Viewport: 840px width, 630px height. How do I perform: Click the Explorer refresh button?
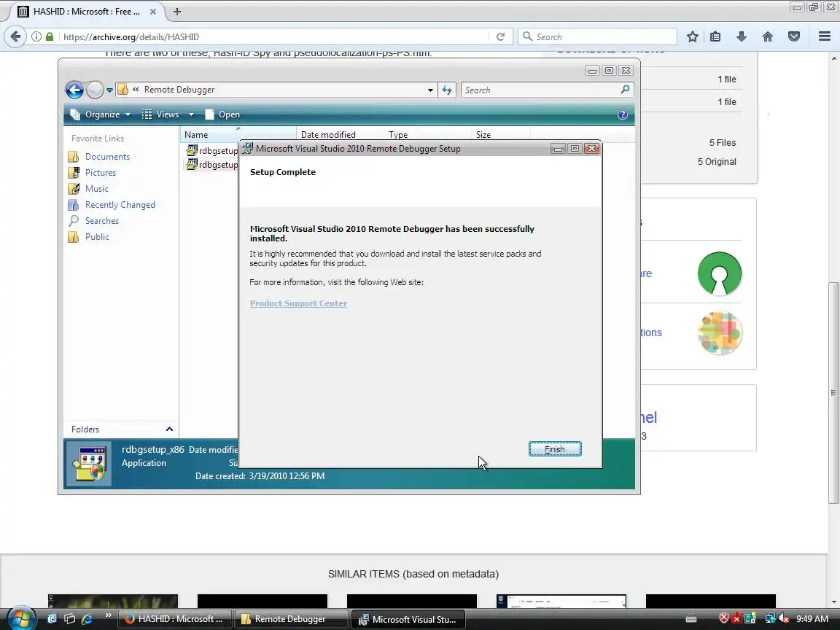(x=447, y=90)
